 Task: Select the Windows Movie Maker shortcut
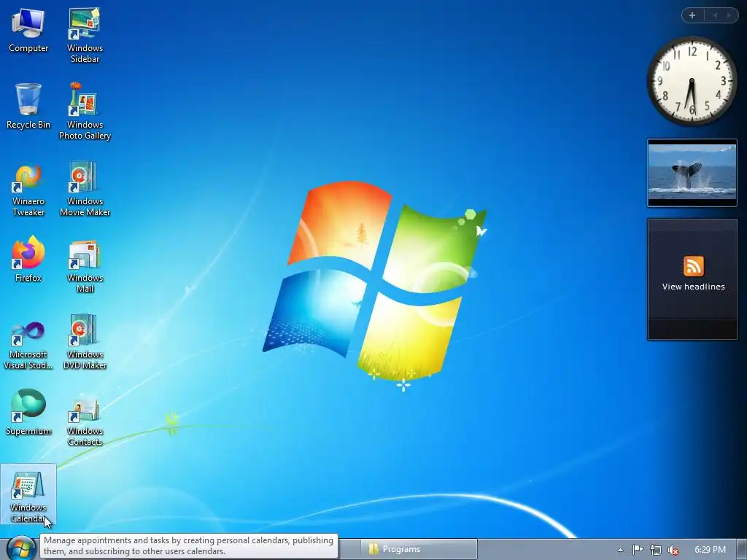(x=85, y=189)
